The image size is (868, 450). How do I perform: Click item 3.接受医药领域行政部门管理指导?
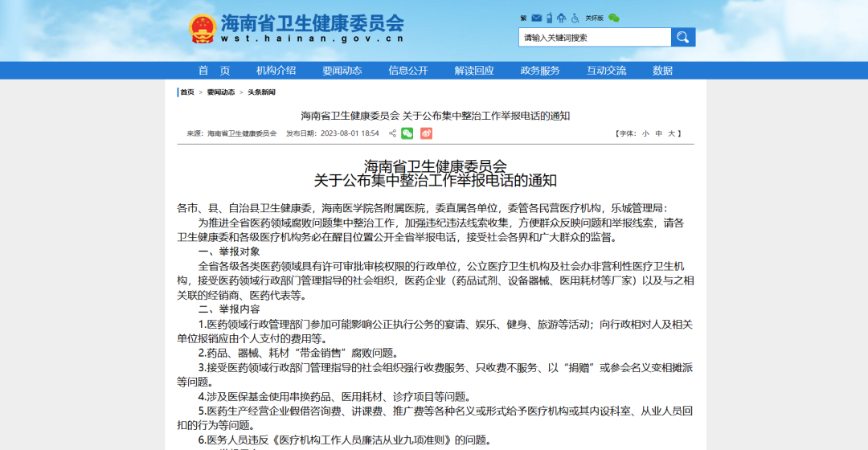(435, 374)
